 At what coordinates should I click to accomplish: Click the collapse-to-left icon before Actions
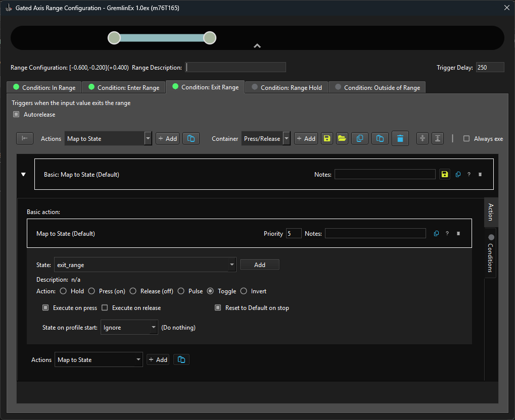pos(25,138)
